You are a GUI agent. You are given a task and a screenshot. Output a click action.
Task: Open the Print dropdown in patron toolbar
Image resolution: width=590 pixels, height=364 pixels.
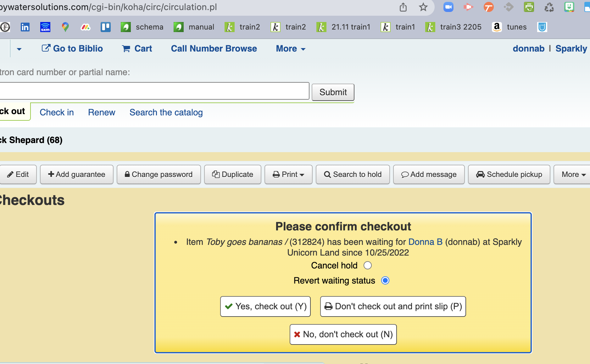point(288,174)
